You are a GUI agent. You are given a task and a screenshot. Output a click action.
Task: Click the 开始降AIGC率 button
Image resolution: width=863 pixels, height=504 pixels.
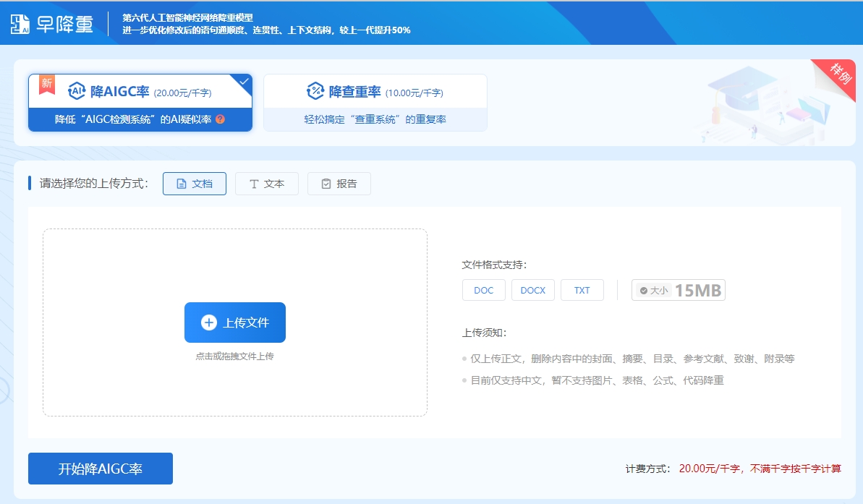tap(101, 469)
